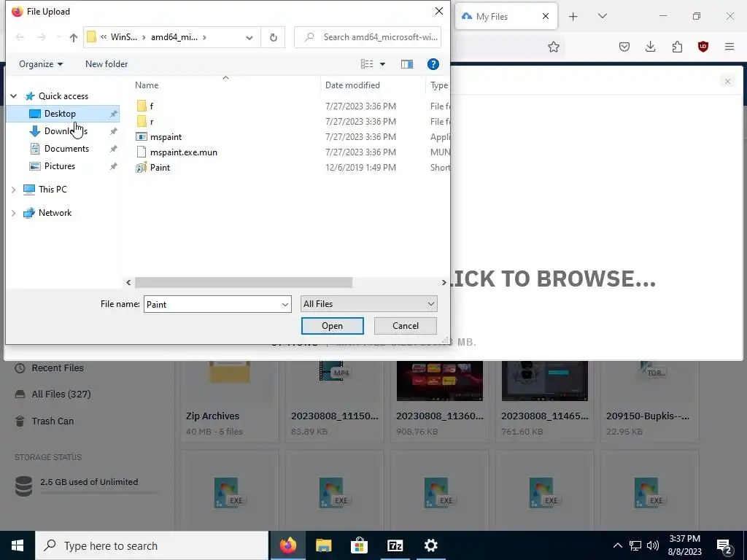Open the view options dropdown arrow
The height and width of the screenshot is (560, 747).
click(382, 64)
